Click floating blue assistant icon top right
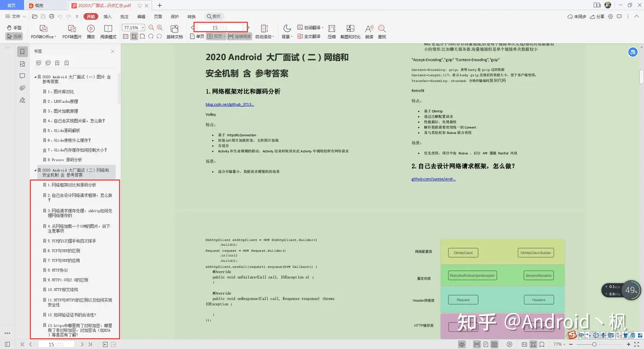This screenshot has height=349, width=644. (633, 52)
